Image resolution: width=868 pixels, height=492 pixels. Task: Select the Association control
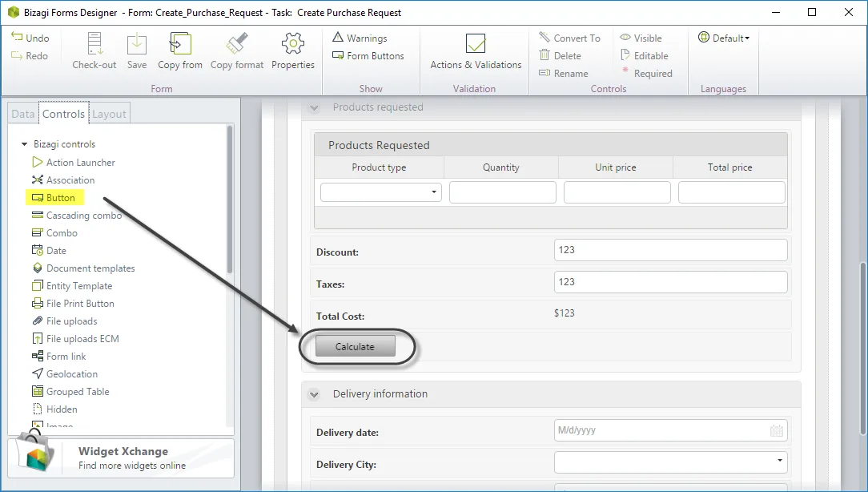pyautogui.click(x=64, y=180)
